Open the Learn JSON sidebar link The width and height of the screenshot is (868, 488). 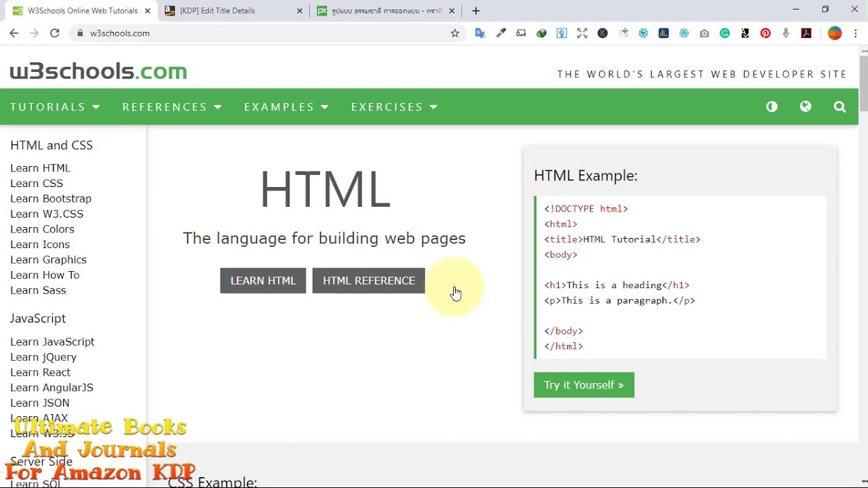tap(40, 403)
